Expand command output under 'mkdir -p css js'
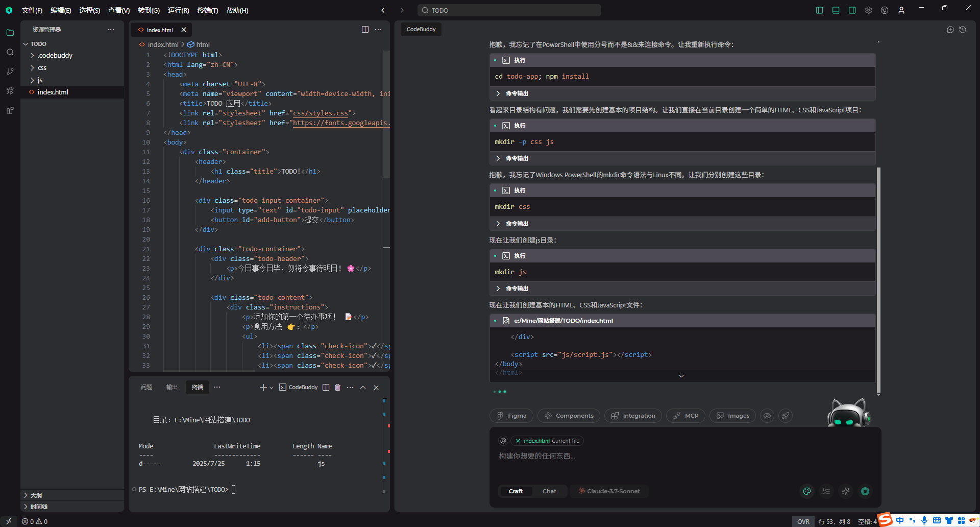The image size is (980, 527). (498, 158)
